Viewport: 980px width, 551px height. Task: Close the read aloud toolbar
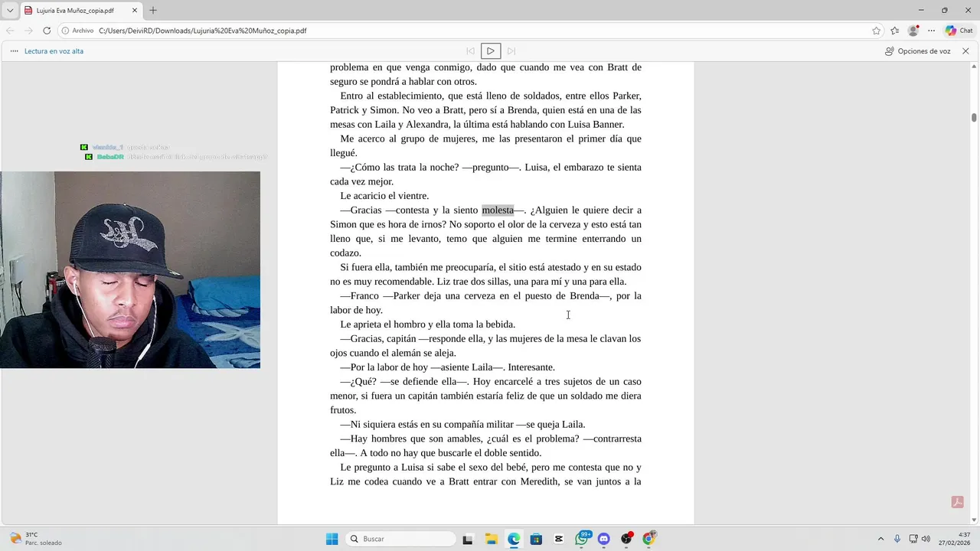[x=965, y=51]
